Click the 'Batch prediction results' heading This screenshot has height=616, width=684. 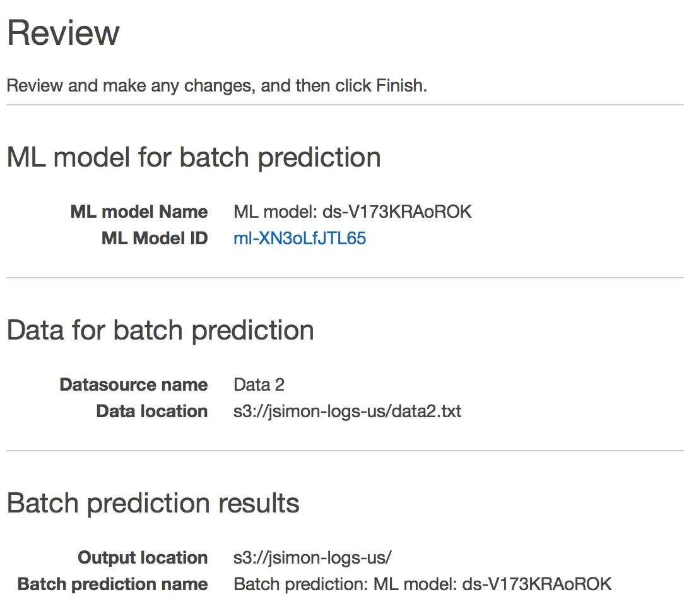(x=153, y=503)
